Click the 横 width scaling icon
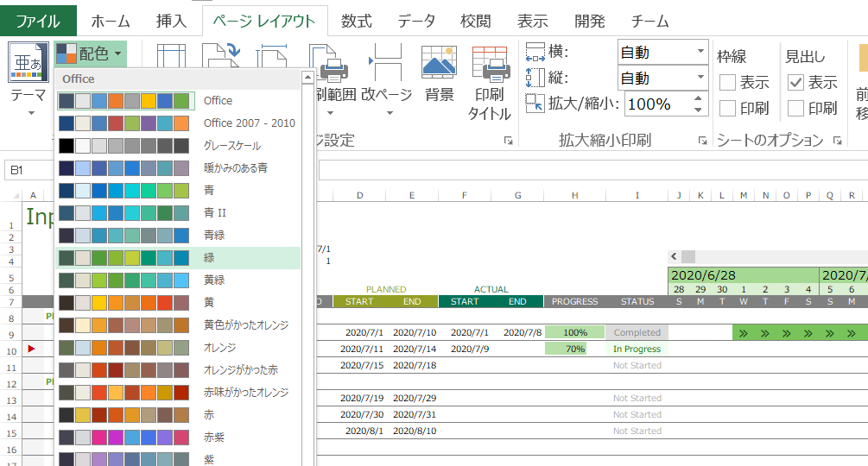Viewport: 868px width, 466px height. pos(535,53)
